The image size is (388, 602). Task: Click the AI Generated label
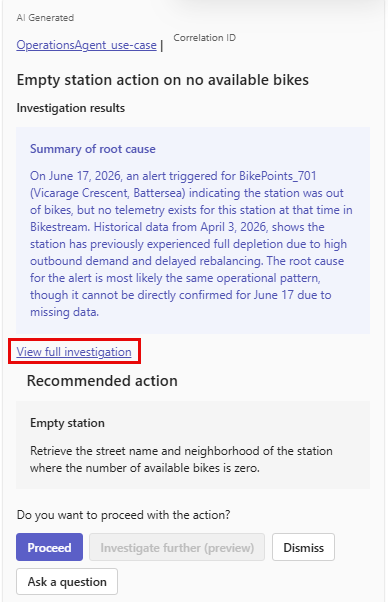[x=45, y=18]
